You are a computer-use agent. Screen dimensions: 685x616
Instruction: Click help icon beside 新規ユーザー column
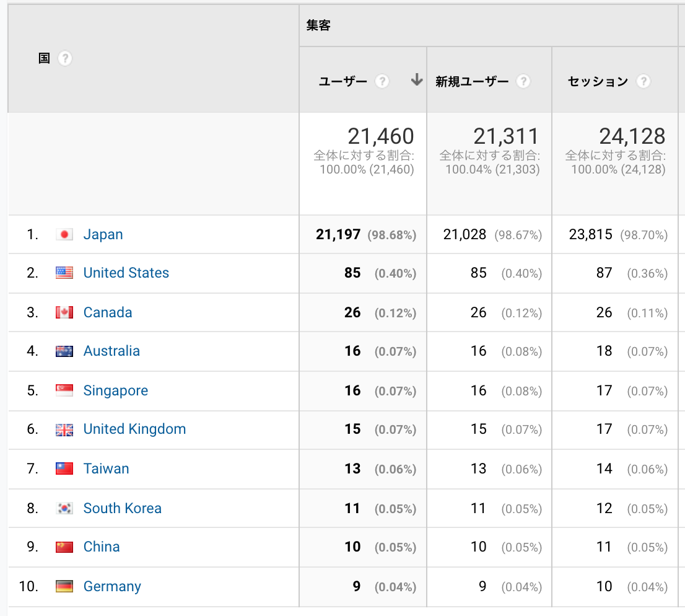[523, 81]
